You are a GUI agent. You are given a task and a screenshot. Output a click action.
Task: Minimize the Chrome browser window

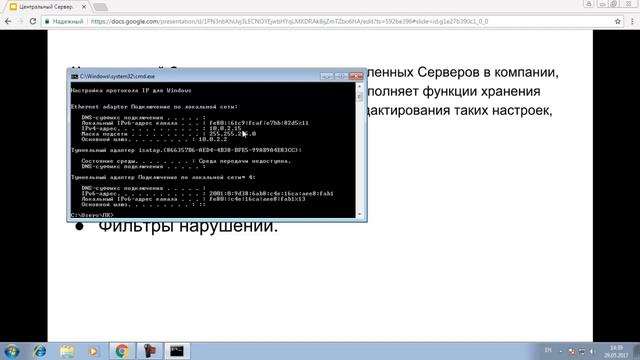602,4
